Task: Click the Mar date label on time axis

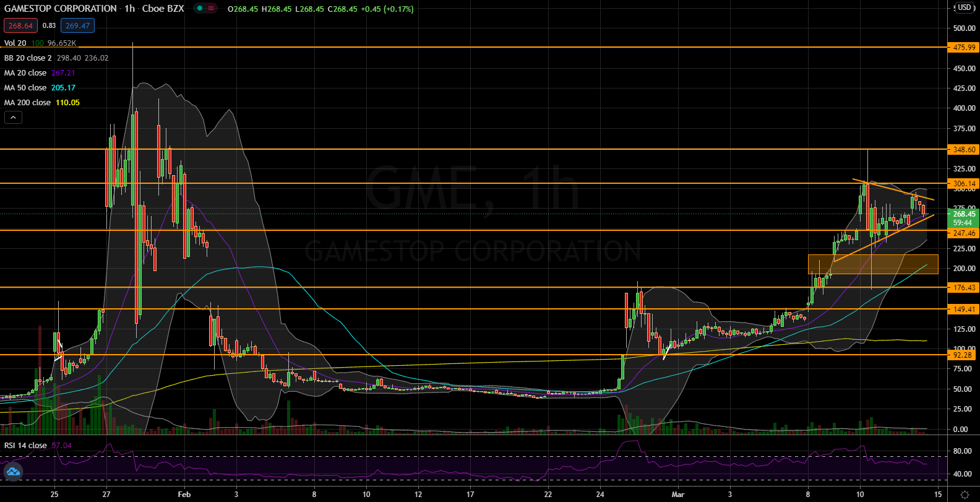Action: click(x=678, y=495)
